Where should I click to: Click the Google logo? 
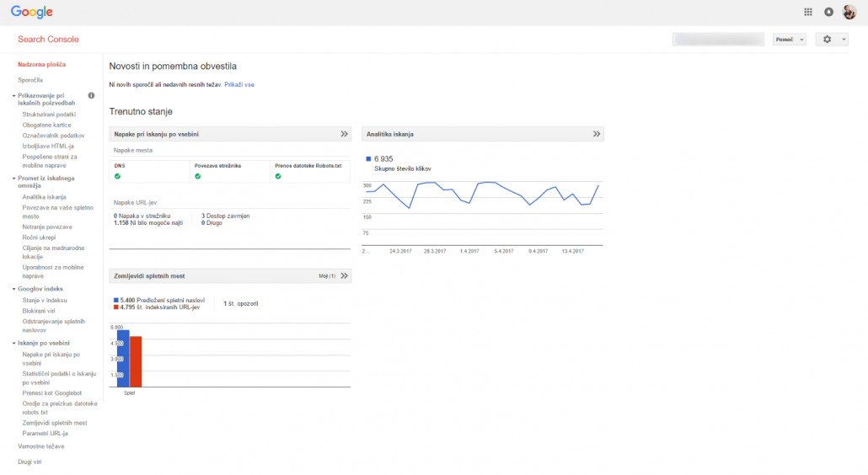coord(32,13)
